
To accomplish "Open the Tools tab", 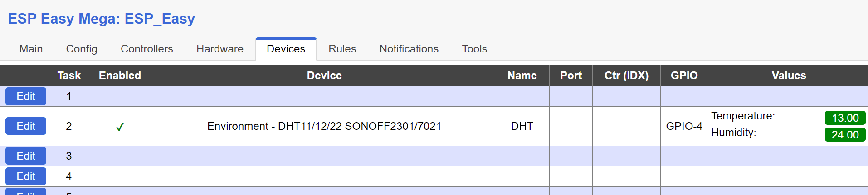I will 474,49.
